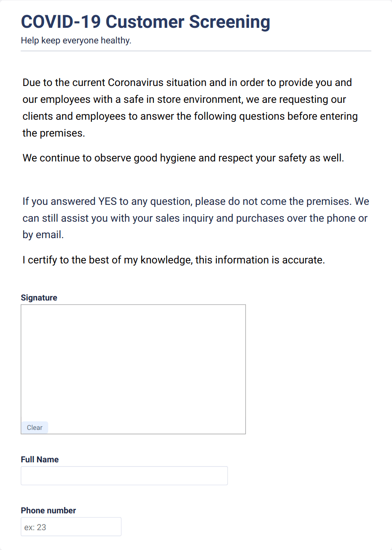Click the divider line below the subtitle
This screenshot has height=550, width=392.
pos(196,51)
